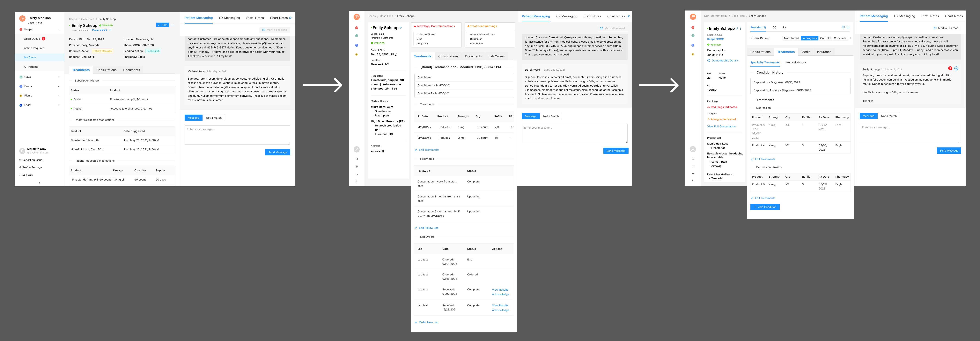Viewport: 980px width, 341px height.
Task: Expand the Picnic section chevron
Action: point(59,96)
